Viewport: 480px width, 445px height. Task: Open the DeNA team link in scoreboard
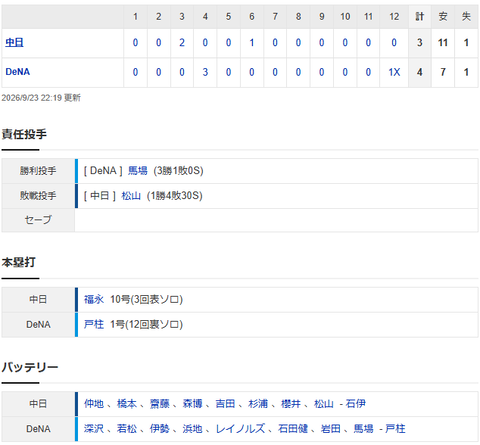(x=18, y=72)
